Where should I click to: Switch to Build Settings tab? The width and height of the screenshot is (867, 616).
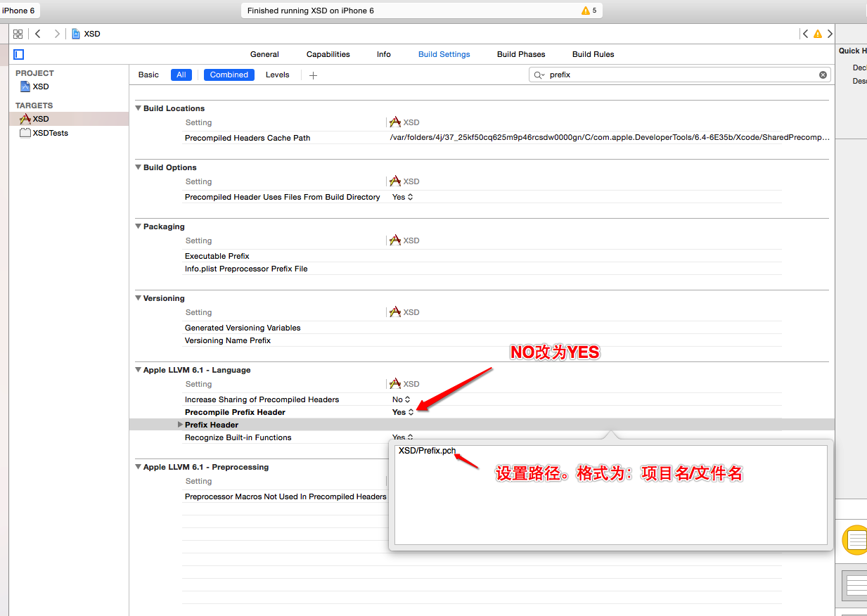click(444, 54)
